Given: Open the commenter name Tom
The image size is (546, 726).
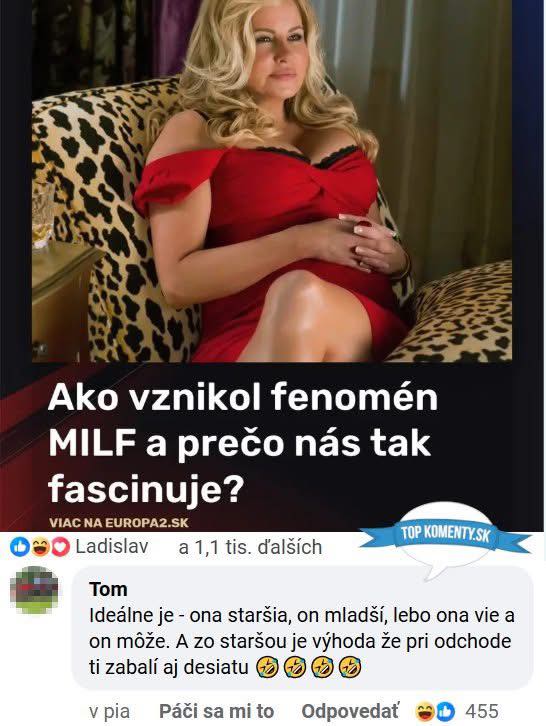Looking at the screenshot, I should (x=108, y=589).
